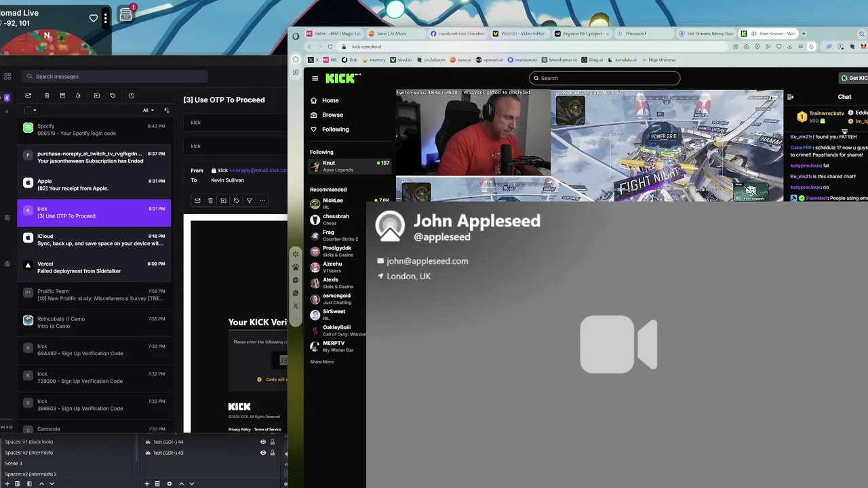Move scene up with OBS scenes up arrow
The height and width of the screenshot is (488, 868).
(x=41, y=484)
